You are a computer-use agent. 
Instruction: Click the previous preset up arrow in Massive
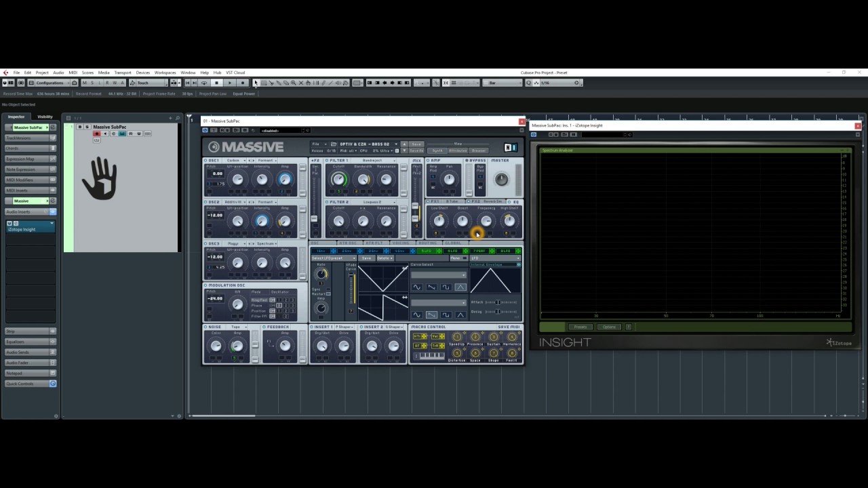point(405,143)
